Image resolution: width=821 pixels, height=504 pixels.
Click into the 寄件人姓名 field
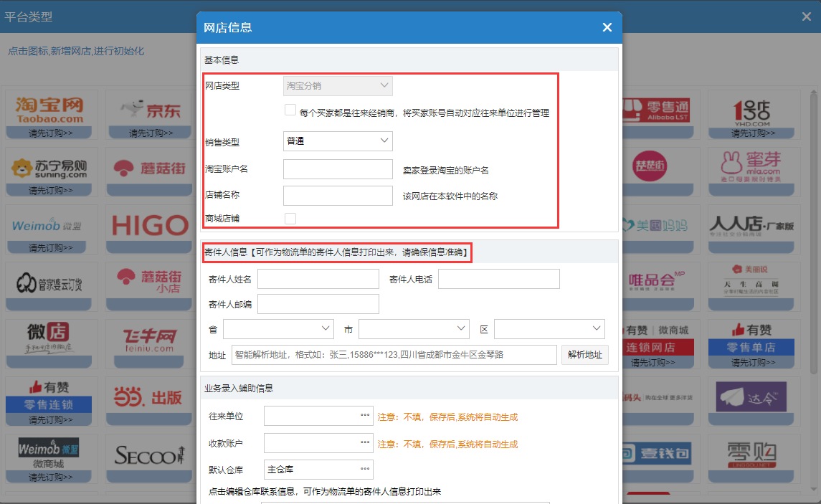pos(318,279)
